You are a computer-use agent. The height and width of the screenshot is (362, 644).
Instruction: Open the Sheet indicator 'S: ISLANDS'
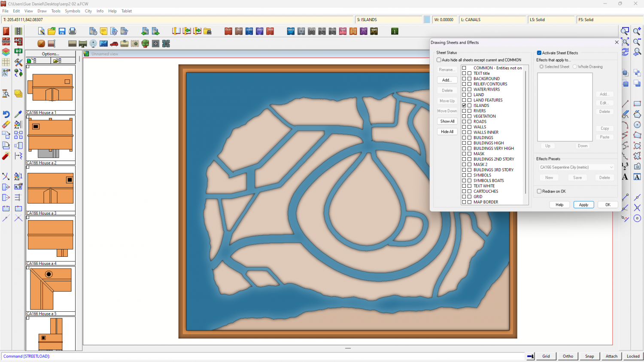(x=389, y=20)
